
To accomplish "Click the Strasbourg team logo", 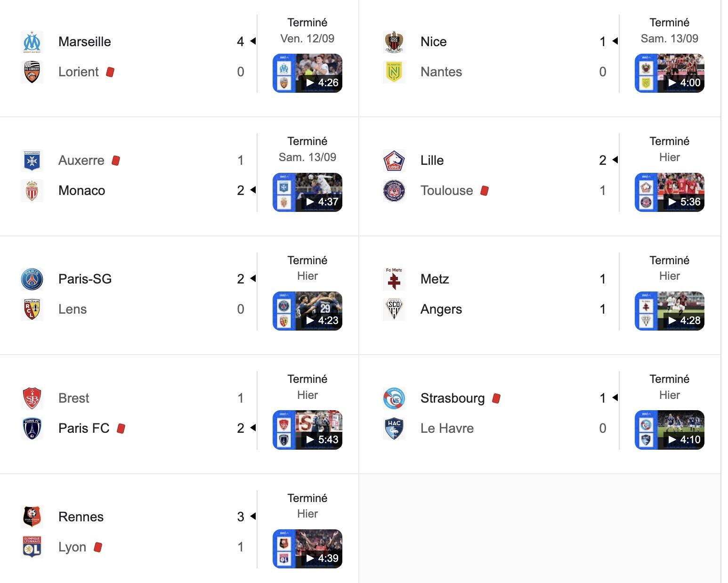I will tap(394, 398).
